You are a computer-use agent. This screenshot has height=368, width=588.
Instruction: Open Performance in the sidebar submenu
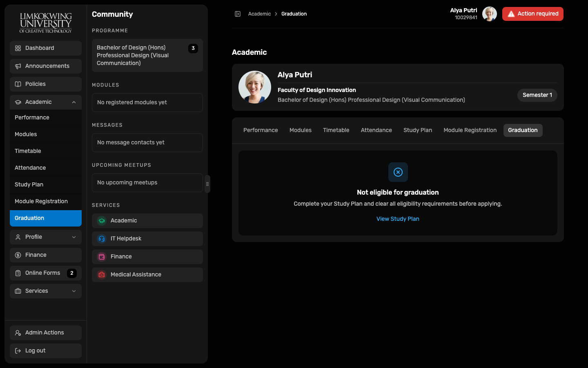point(46,118)
